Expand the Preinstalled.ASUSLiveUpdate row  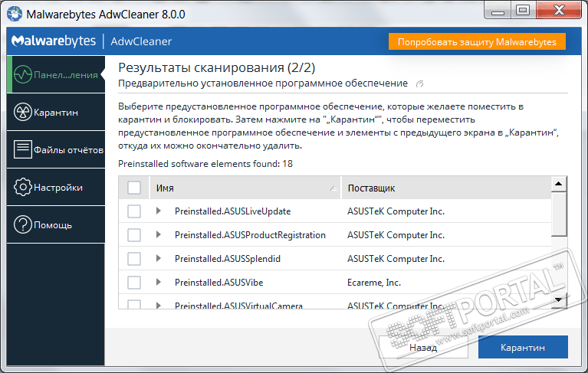[x=159, y=211]
